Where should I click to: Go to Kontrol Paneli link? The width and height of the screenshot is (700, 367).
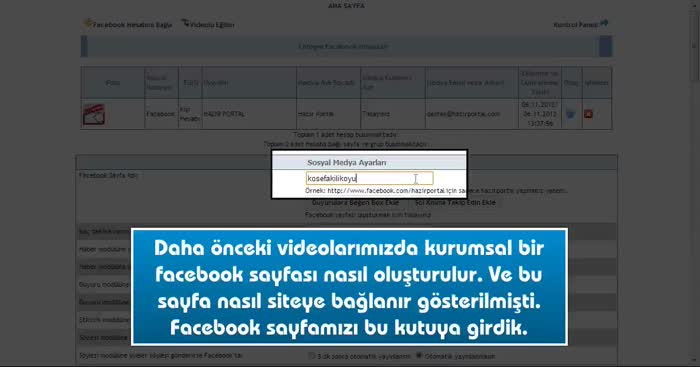[x=576, y=25]
